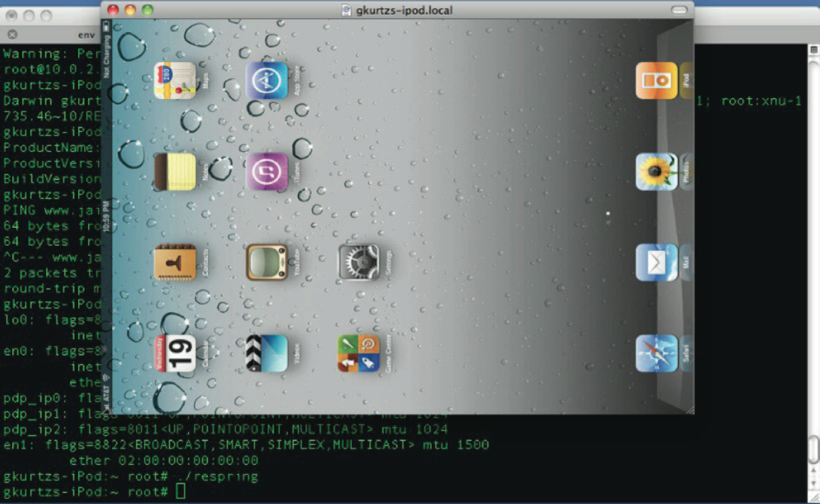Open the Calendar app showing 19
Screen dimensions: 820x504
174,354
